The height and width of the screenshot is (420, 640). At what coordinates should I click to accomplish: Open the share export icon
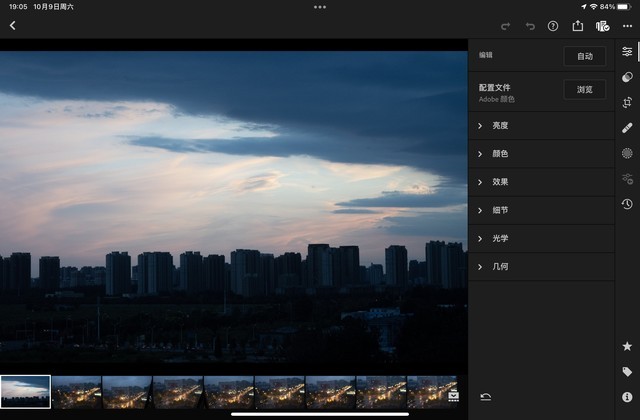[578, 26]
